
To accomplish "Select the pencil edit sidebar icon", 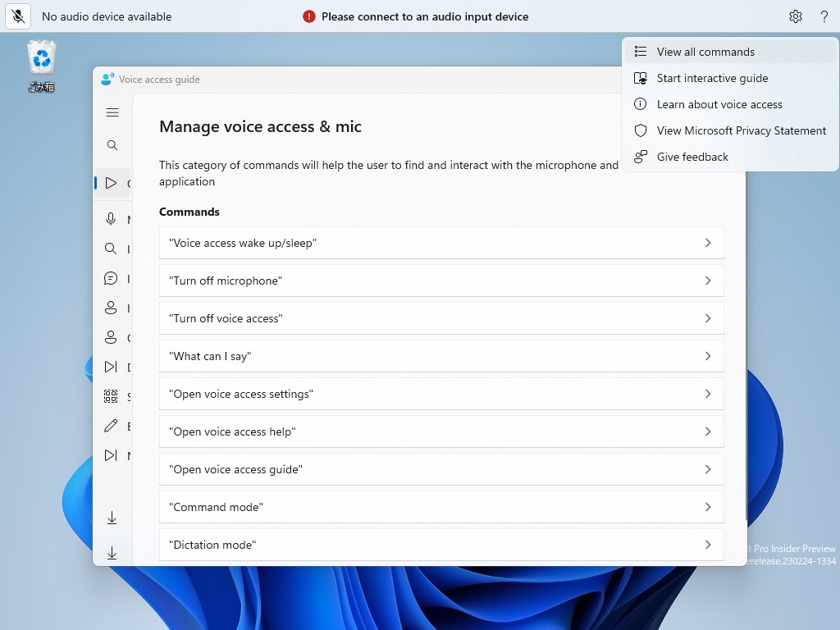I will (x=111, y=426).
